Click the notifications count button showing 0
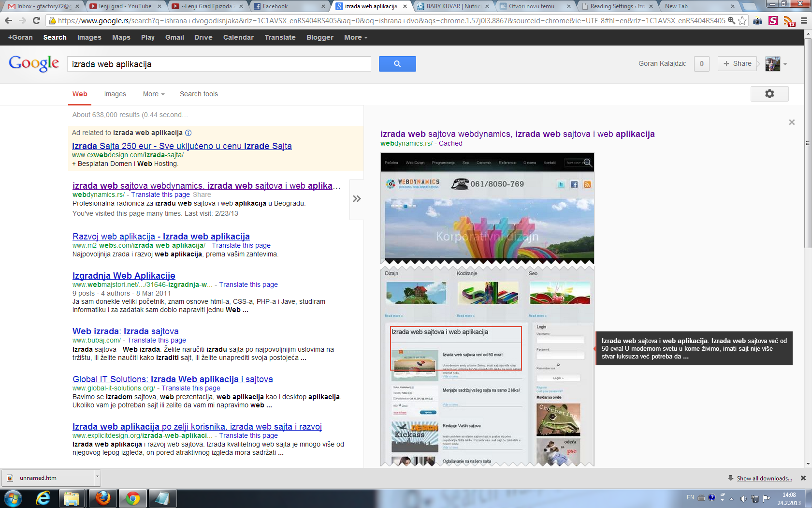 [x=701, y=63]
